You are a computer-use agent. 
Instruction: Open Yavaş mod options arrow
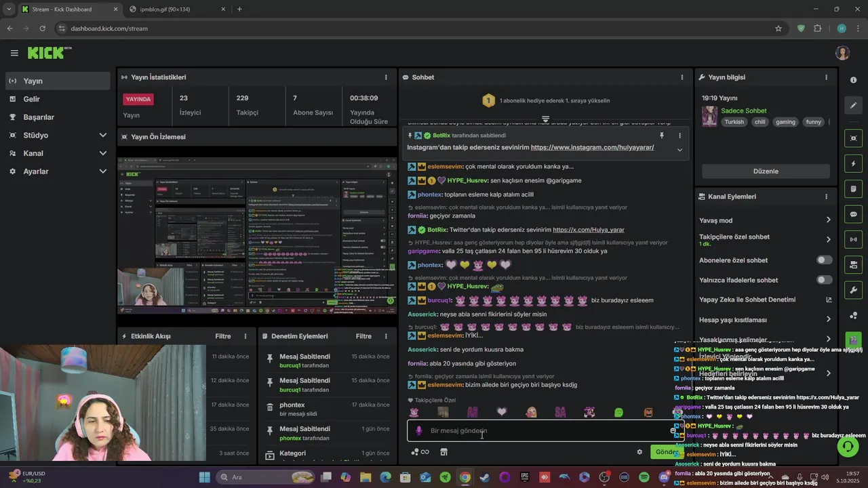[x=828, y=220]
